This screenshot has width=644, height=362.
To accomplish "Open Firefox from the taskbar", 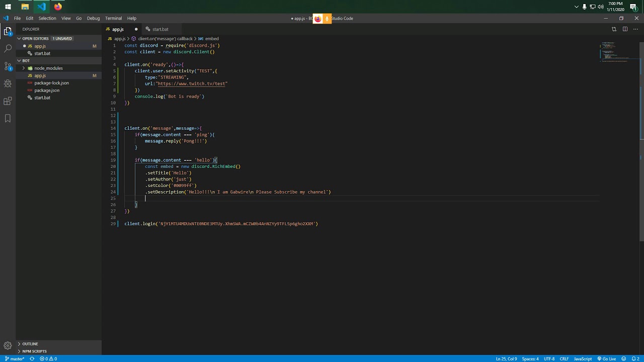I will click(x=58, y=7).
